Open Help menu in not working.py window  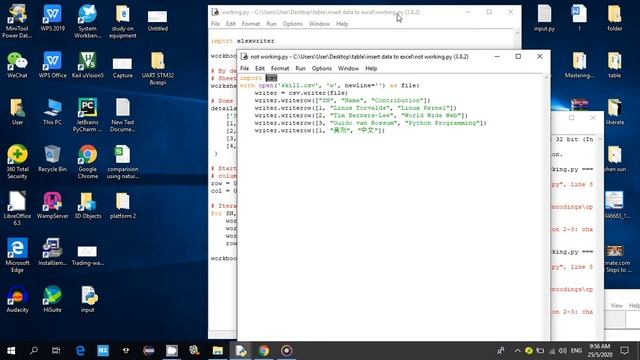[x=371, y=68]
